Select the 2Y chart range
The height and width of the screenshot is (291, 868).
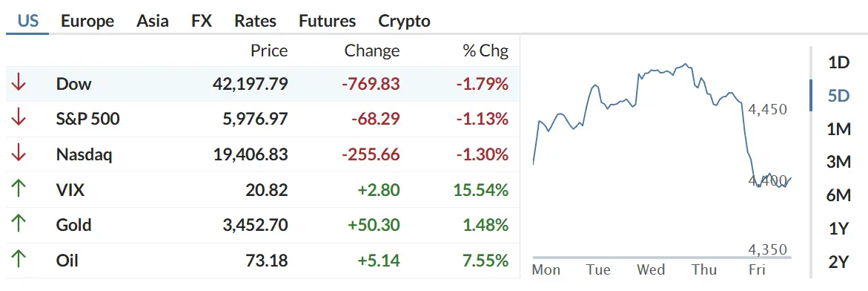coord(838,261)
